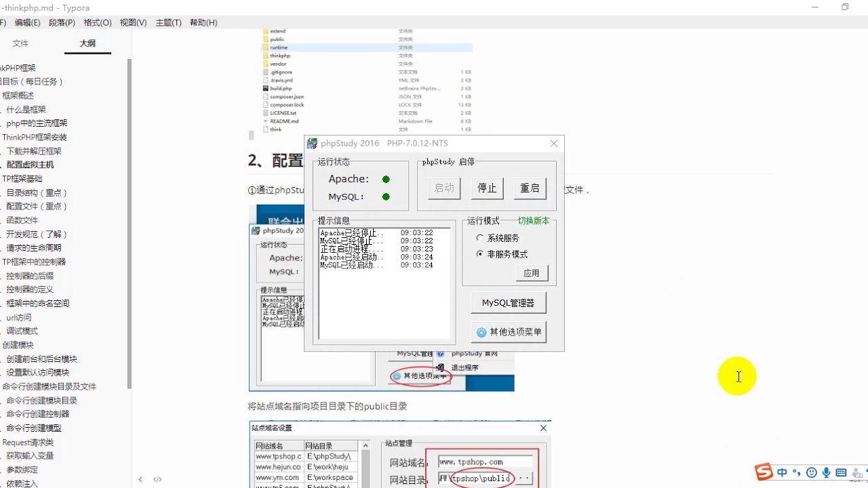
Task: Jump to 配置文件（重点） in the outline
Action: [37, 206]
